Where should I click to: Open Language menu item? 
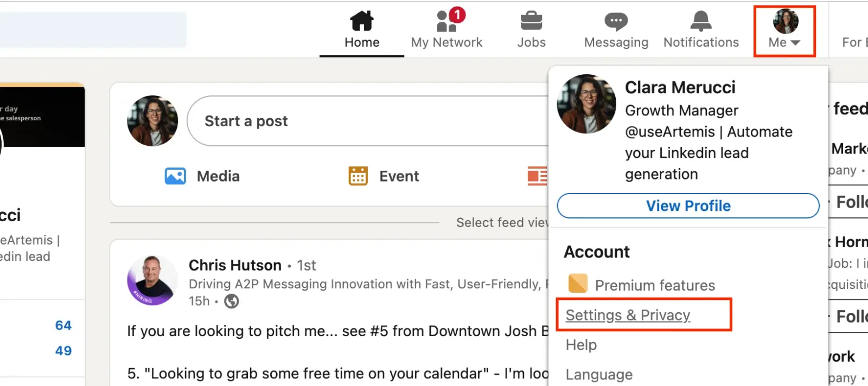point(599,375)
